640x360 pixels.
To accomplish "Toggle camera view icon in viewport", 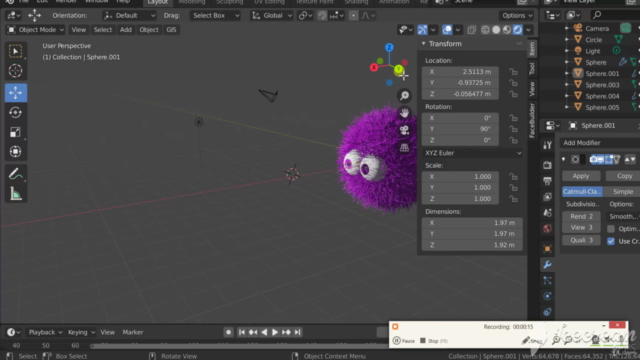I will [404, 130].
